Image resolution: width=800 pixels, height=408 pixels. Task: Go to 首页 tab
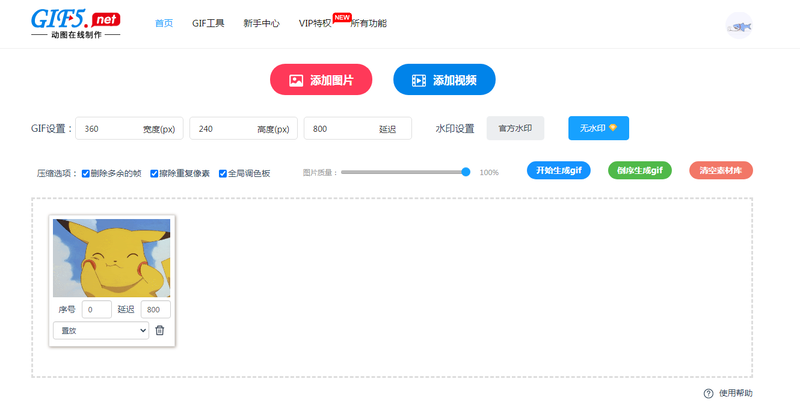[x=164, y=23]
